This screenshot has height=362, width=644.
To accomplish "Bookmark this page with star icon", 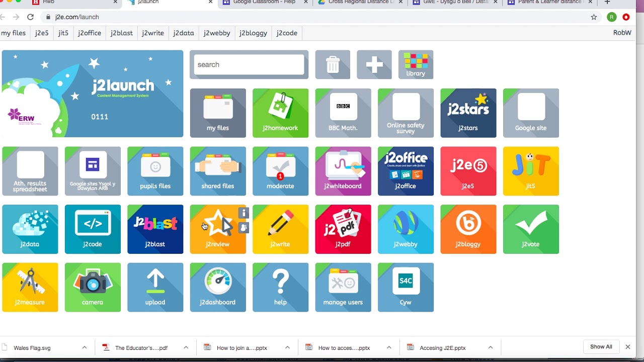I will pos(594,17).
